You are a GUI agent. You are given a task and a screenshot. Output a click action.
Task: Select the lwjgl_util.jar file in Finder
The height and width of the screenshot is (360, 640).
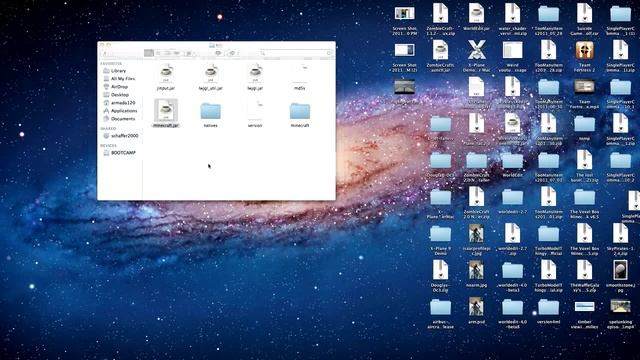(x=211, y=77)
